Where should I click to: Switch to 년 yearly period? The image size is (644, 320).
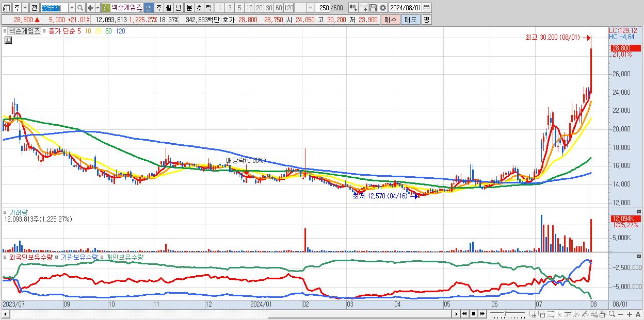(177, 8)
